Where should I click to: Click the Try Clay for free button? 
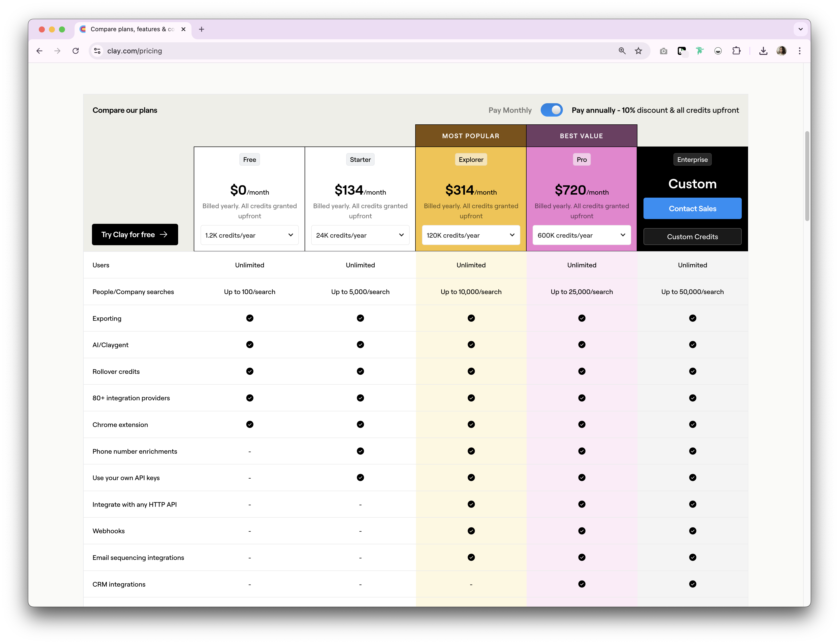pos(135,234)
